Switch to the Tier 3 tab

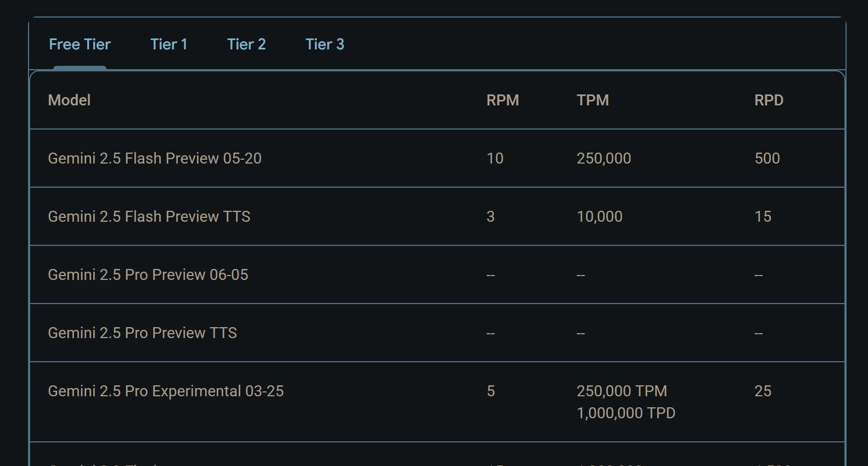coord(325,44)
